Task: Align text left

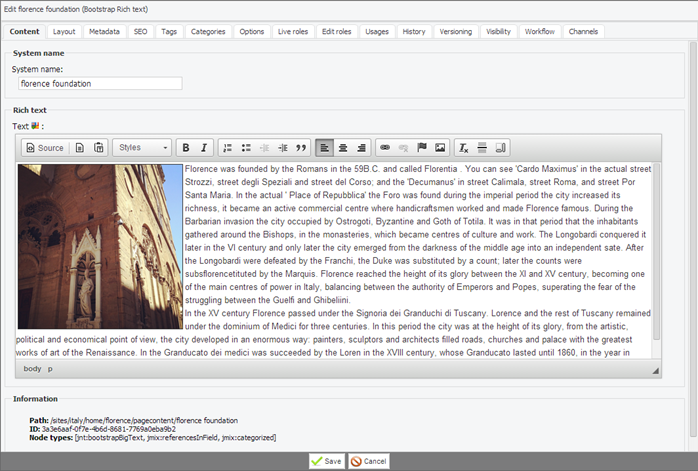Action: point(325,148)
